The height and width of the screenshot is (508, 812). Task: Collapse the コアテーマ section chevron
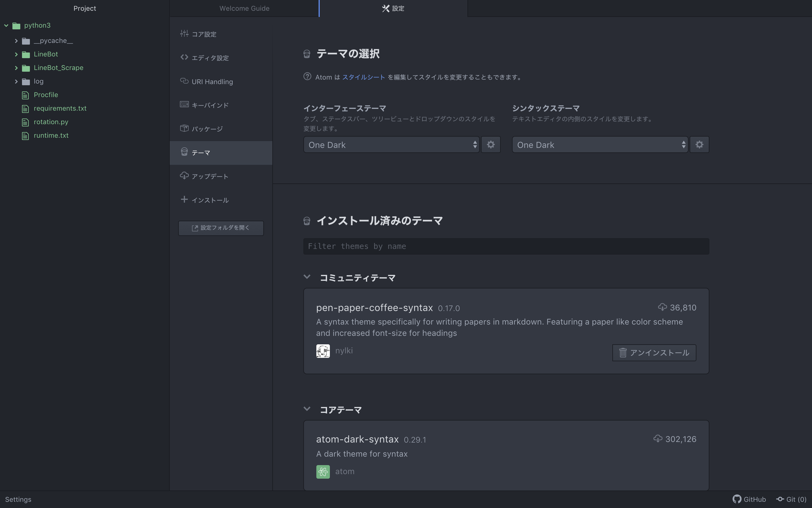click(307, 409)
